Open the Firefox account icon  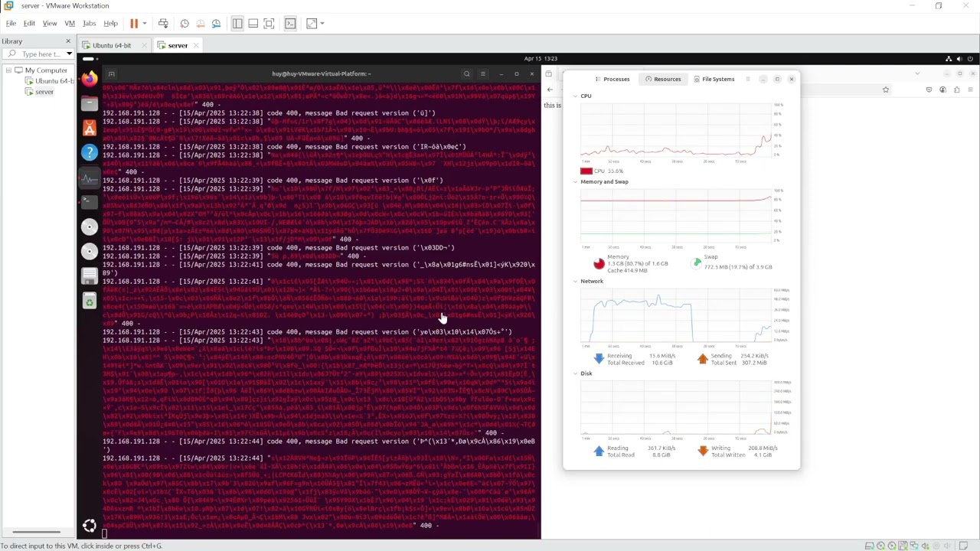[x=942, y=90]
